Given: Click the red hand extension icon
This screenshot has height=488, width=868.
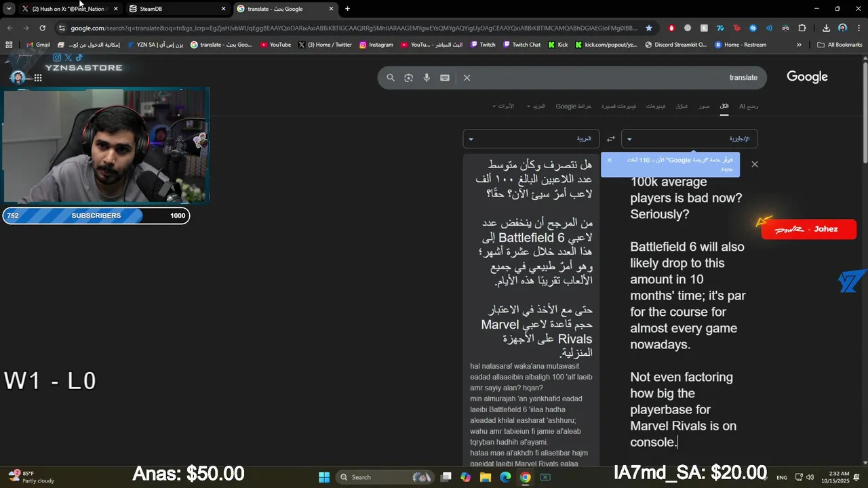Looking at the screenshot, I should tap(671, 28).
